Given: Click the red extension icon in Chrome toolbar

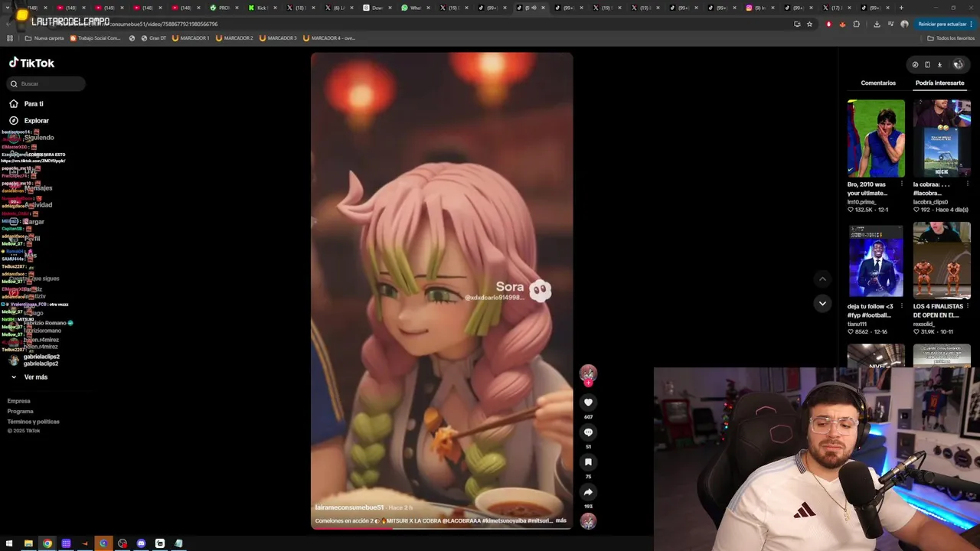Looking at the screenshot, I should point(828,24).
